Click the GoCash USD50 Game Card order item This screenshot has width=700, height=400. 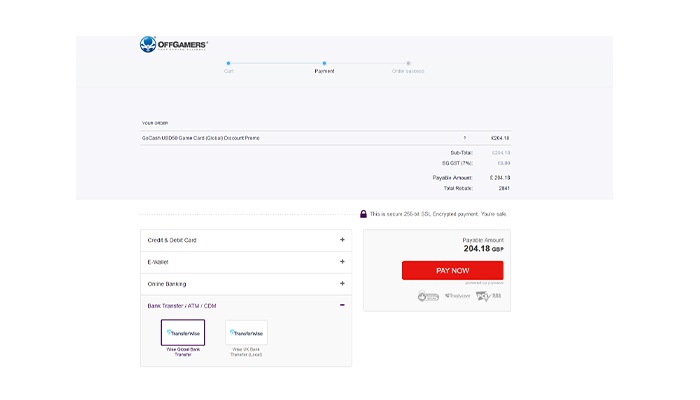tap(201, 138)
